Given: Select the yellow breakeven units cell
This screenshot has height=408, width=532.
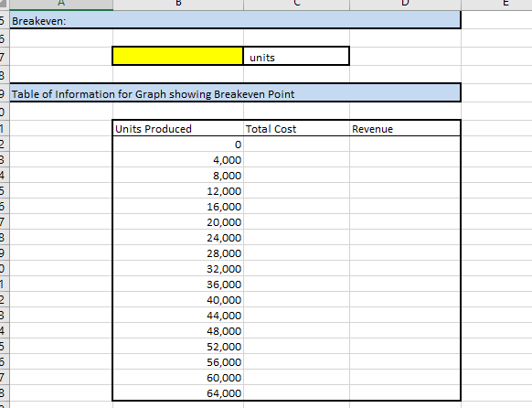Looking at the screenshot, I should [177, 56].
